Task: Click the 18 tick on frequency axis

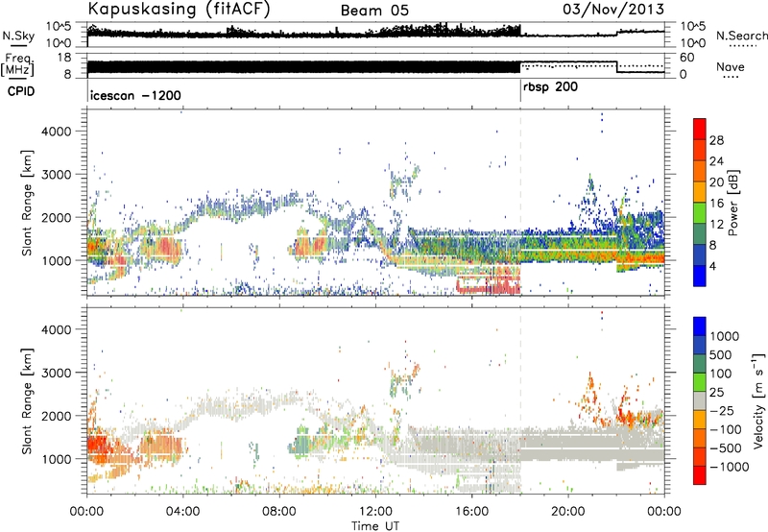Action: click(x=64, y=58)
